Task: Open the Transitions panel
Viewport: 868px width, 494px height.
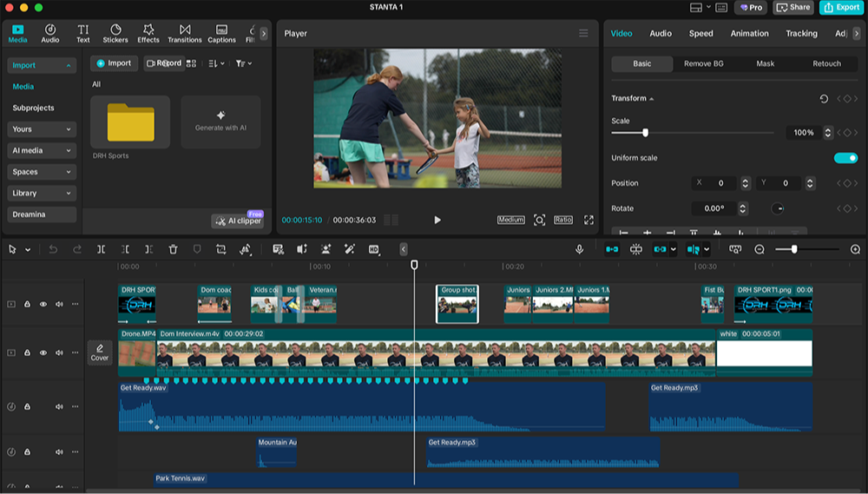Action: pos(184,33)
